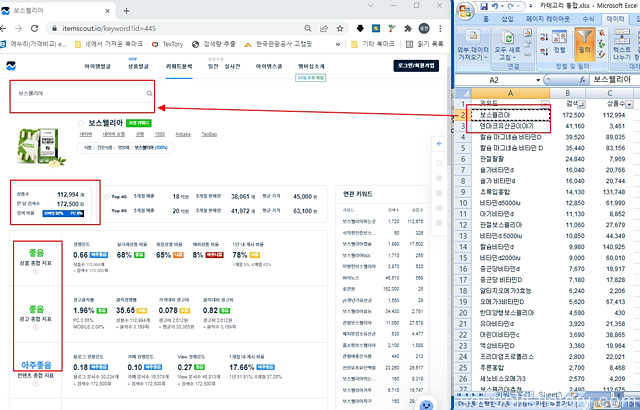Screen dimensions: 640x410
Task: Open 상품발굴 menu
Action: (x=138, y=66)
